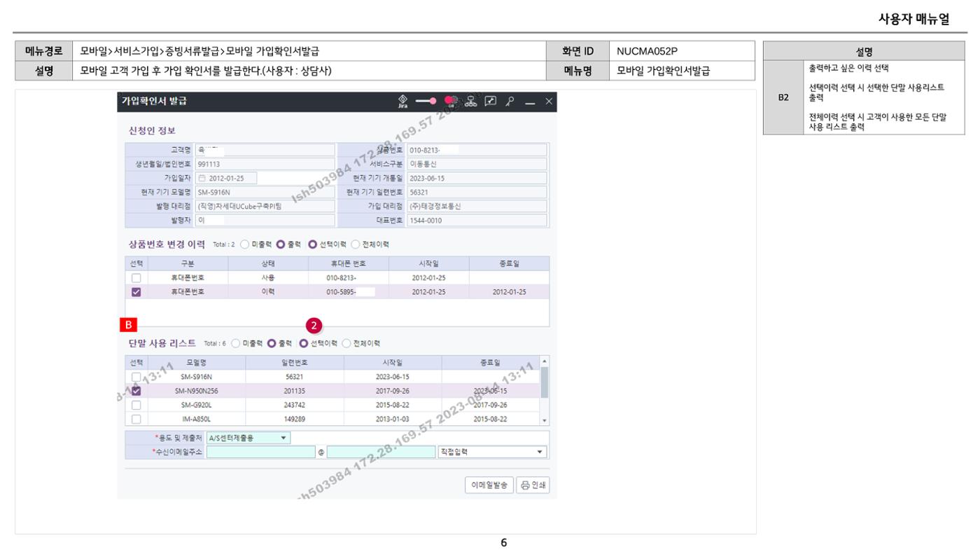This screenshot has height=552, width=980.
Task: Click the 서비스구분 field 이동통신
Action: pos(477,164)
